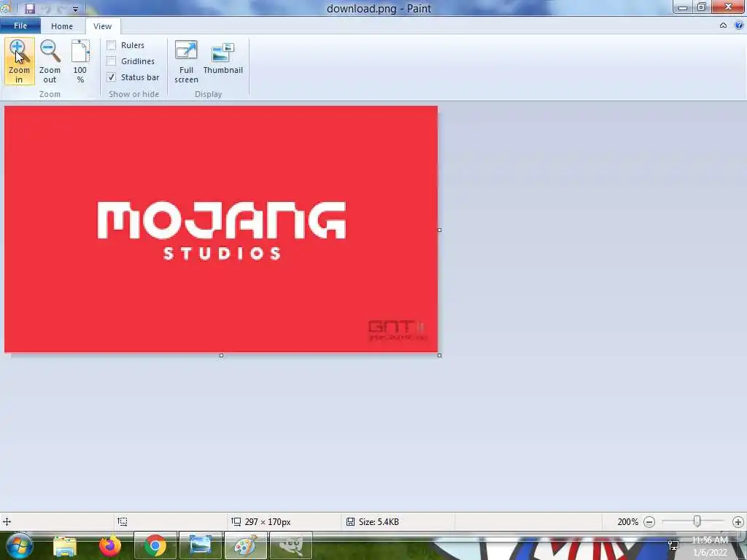This screenshot has width=747, height=560.
Task: Click the Zoom in magnifier icon
Action: [19, 52]
